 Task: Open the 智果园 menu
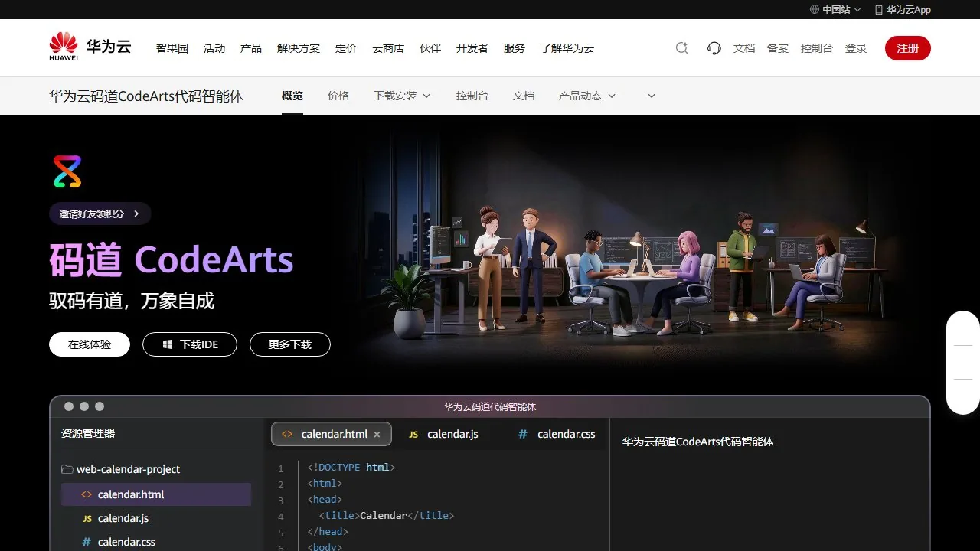pyautogui.click(x=172, y=48)
